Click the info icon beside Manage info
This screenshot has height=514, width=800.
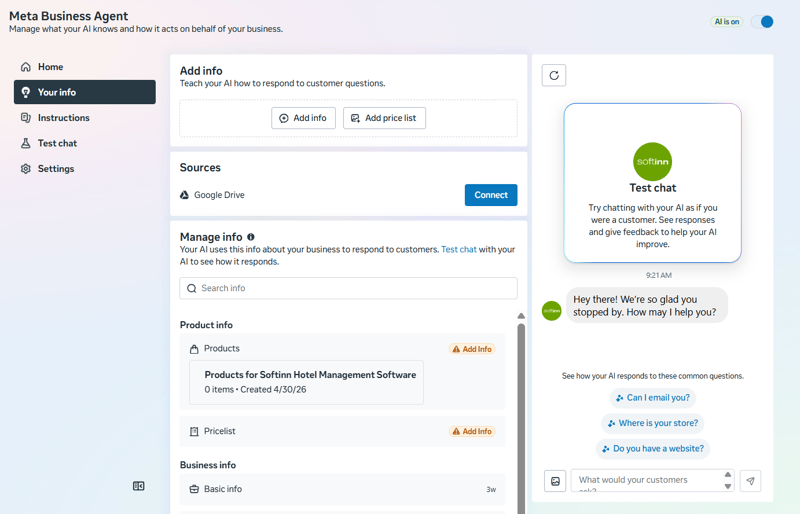pyautogui.click(x=251, y=237)
